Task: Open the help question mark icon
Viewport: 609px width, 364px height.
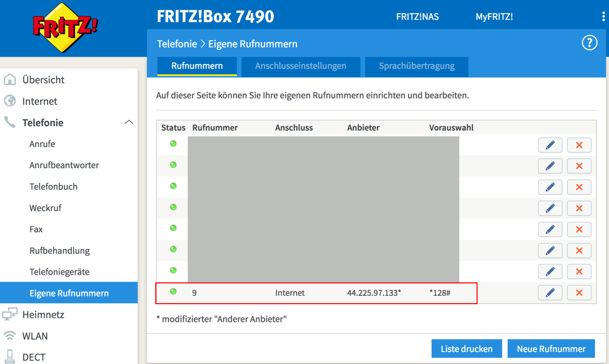Action: pos(589,43)
